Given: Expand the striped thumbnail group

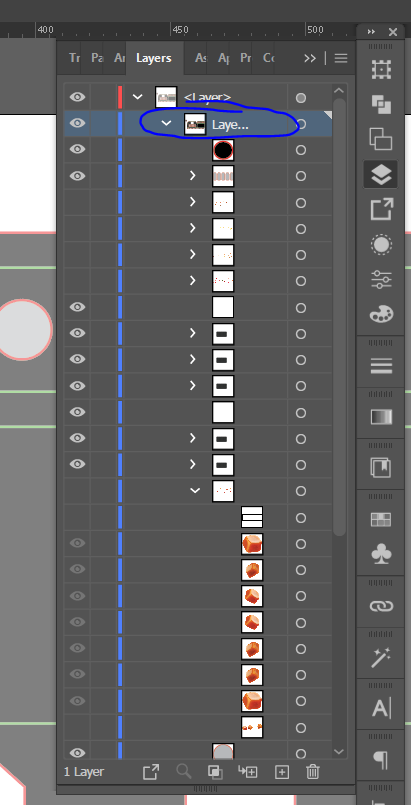Looking at the screenshot, I should [x=193, y=176].
